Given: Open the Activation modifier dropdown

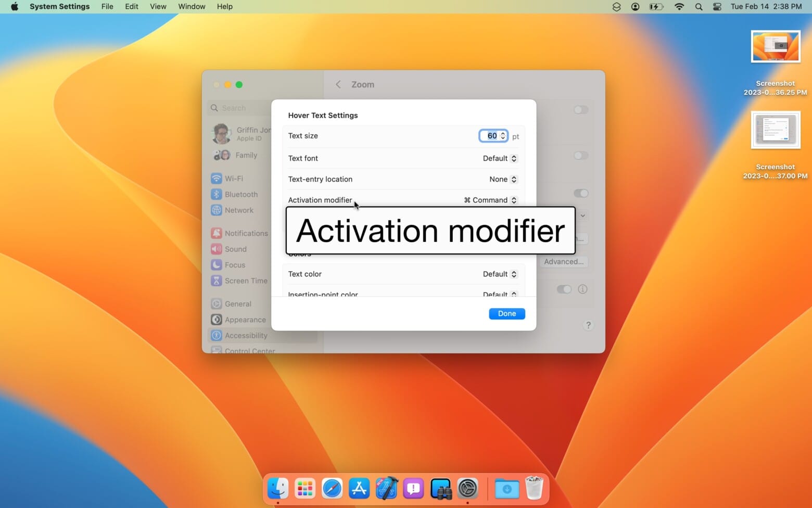Looking at the screenshot, I should pyautogui.click(x=489, y=200).
